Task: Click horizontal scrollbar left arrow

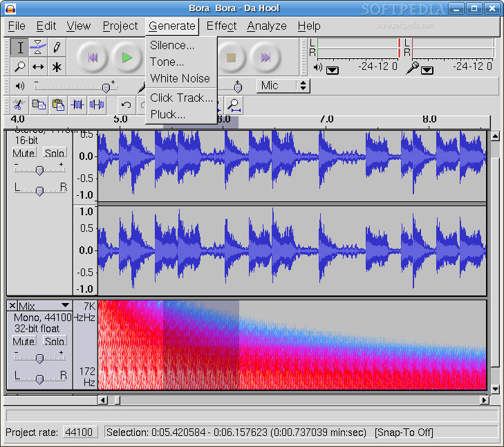Action: (103, 400)
